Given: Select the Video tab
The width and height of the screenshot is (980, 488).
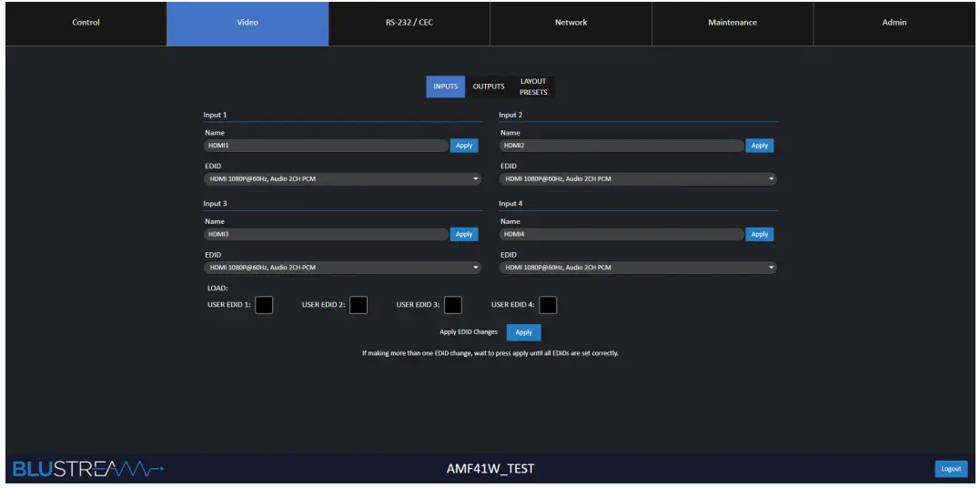Looking at the screenshot, I should coord(248,23).
